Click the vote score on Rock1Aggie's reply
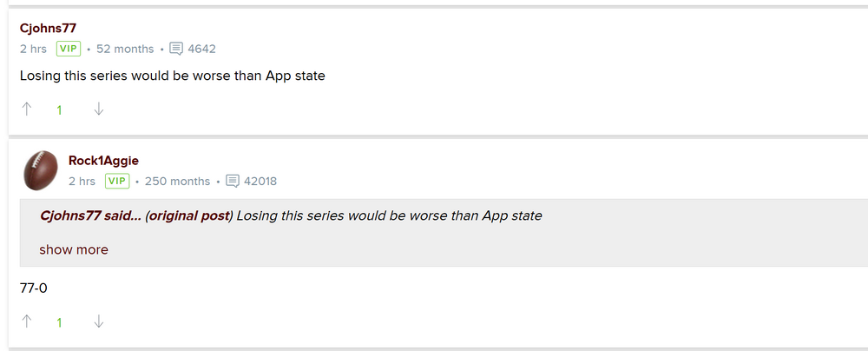The height and width of the screenshot is (351, 868). pos(59,322)
